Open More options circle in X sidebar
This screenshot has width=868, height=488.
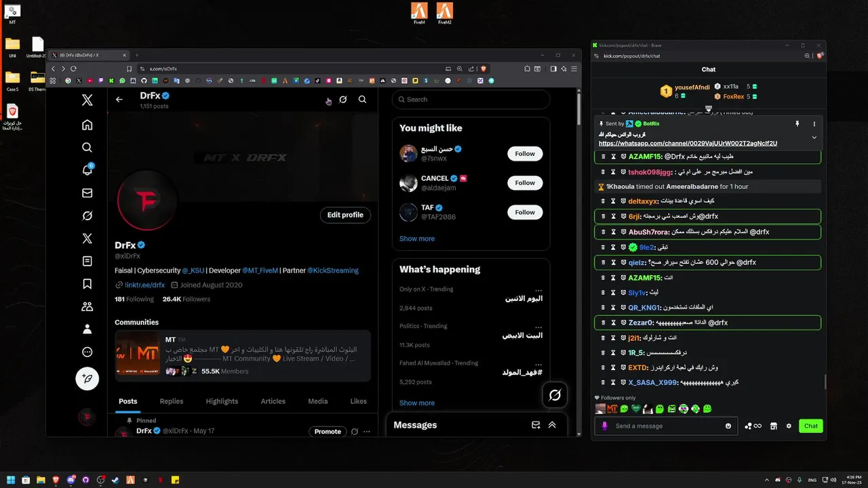click(87, 352)
